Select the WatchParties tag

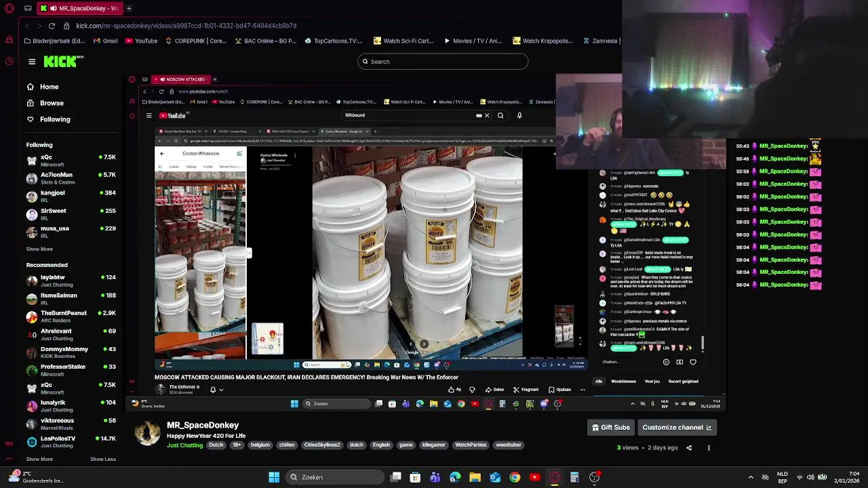click(x=471, y=445)
